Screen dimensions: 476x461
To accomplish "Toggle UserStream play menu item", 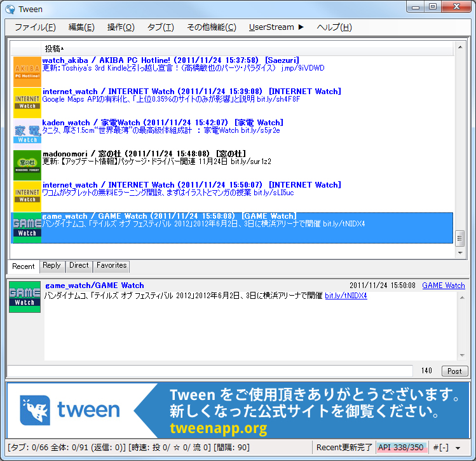I will click(x=276, y=27).
